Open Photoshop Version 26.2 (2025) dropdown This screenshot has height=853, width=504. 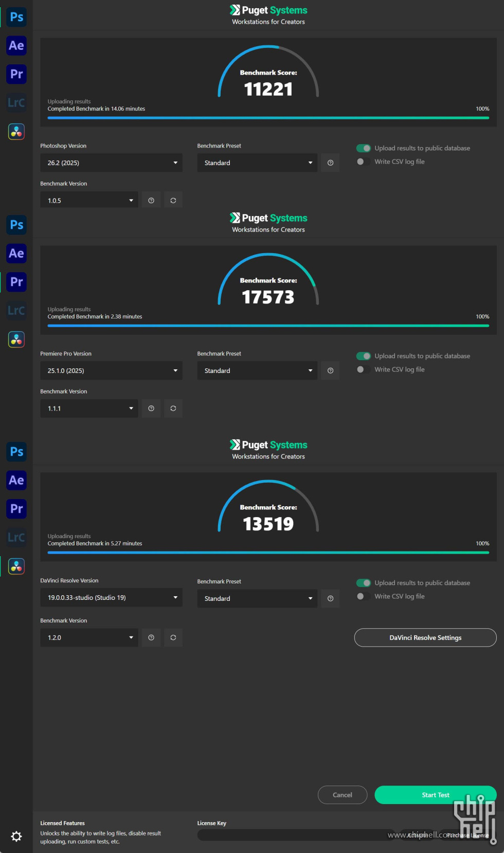coord(112,163)
